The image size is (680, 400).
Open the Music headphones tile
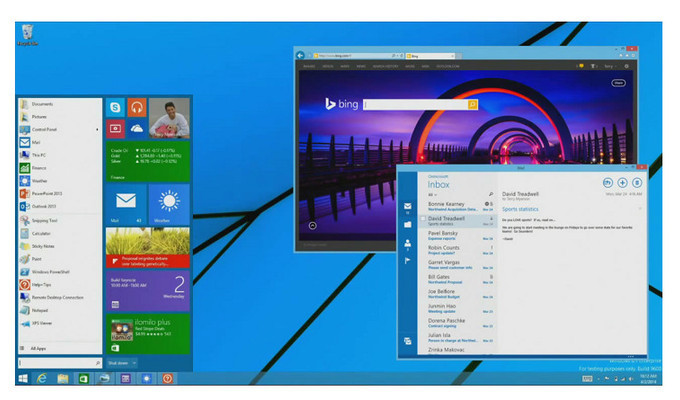point(137,107)
